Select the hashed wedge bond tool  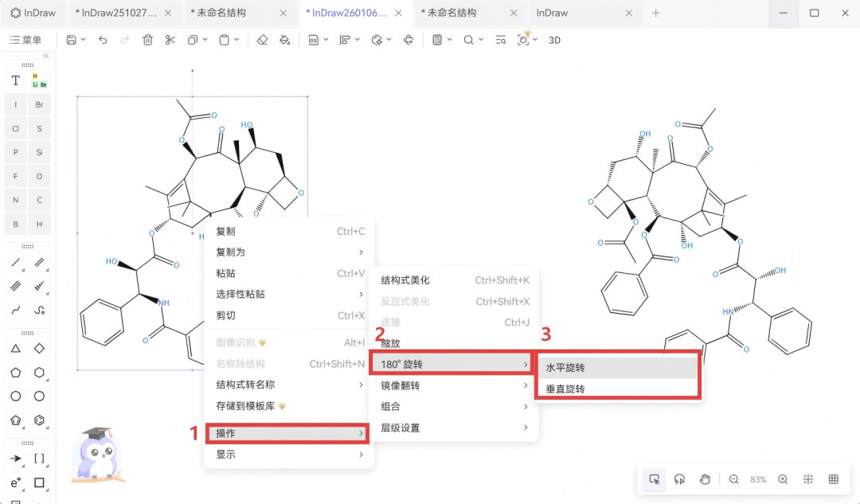(x=39, y=287)
